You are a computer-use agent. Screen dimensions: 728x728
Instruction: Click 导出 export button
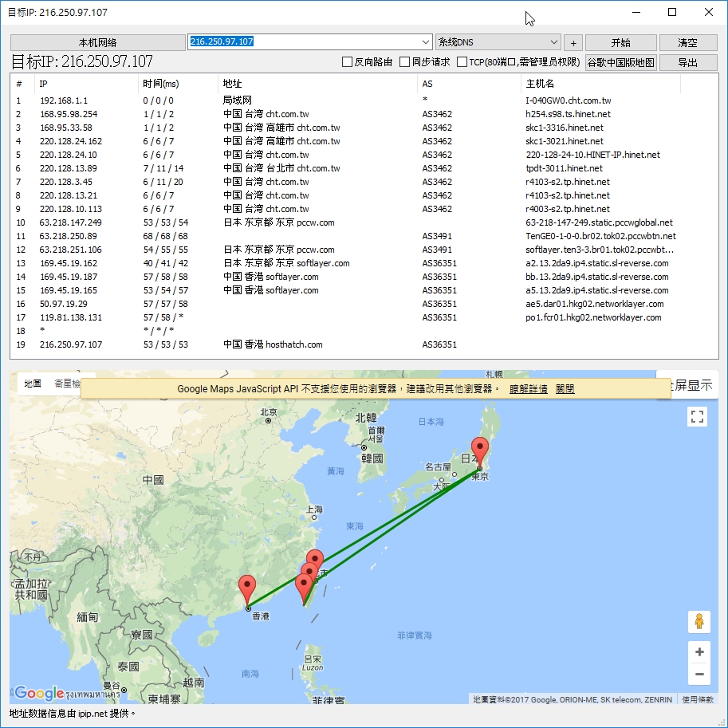pos(687,62)
